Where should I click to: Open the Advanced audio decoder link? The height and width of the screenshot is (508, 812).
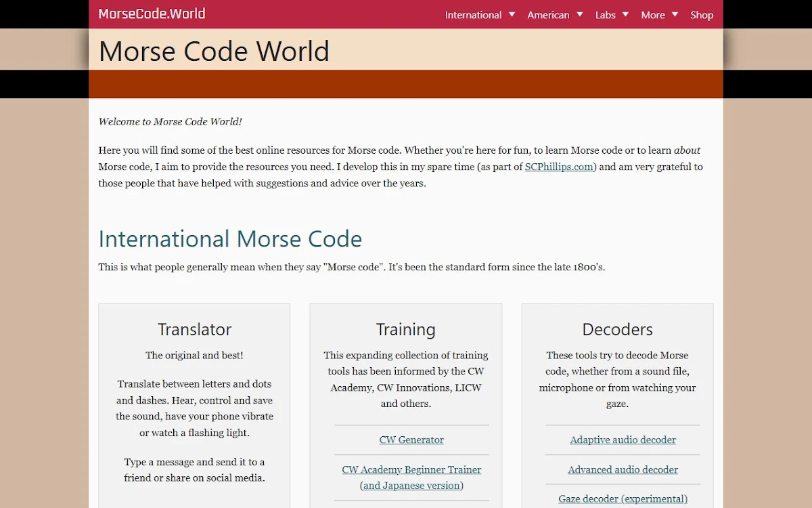coord(623,469)
